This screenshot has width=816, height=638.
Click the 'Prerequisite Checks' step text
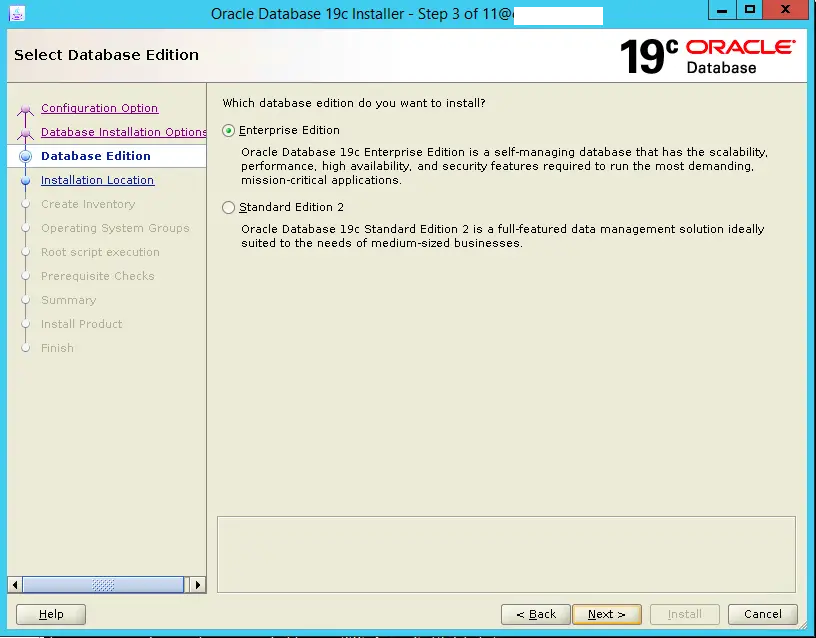click(x=98, y=276)
